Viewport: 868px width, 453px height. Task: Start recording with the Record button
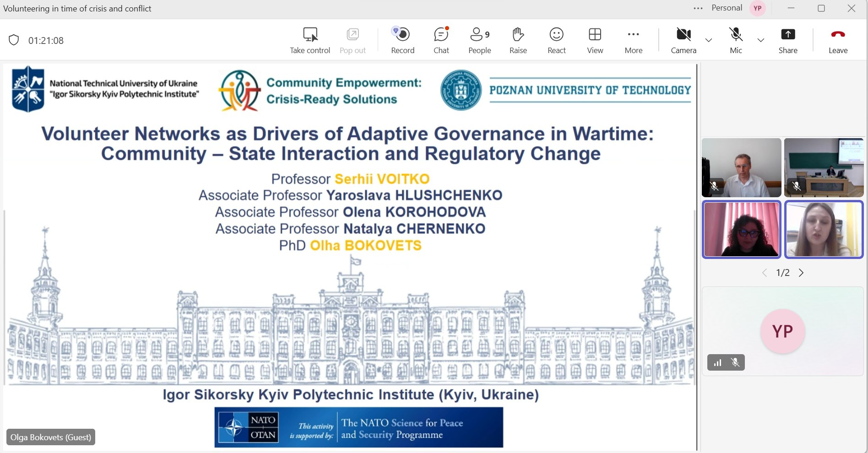[x=402, y=40]
